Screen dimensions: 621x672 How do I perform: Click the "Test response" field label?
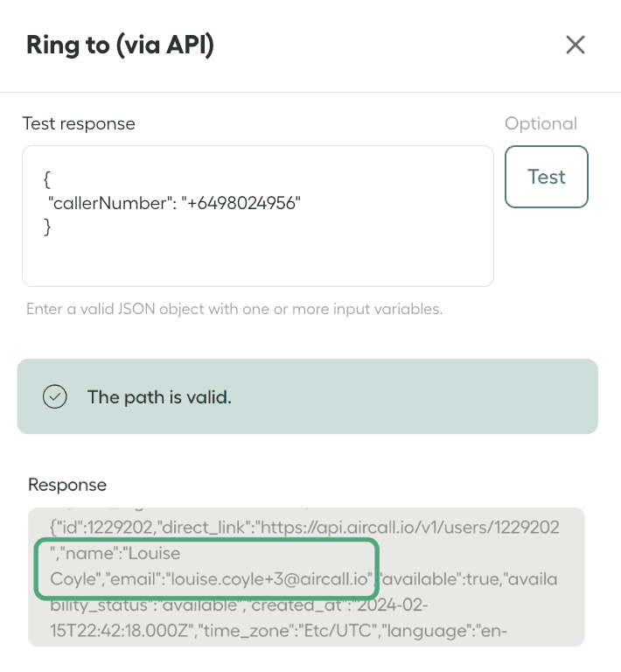point(79,123)
